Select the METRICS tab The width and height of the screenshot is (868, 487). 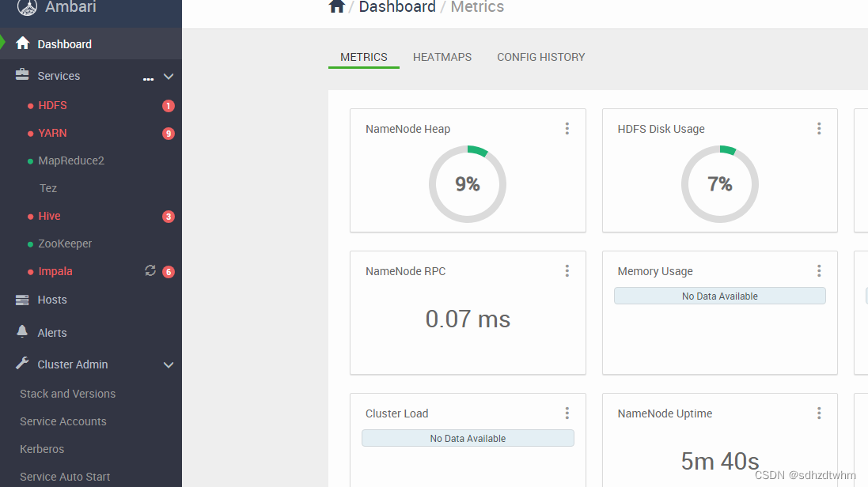(x=364, y=57)
